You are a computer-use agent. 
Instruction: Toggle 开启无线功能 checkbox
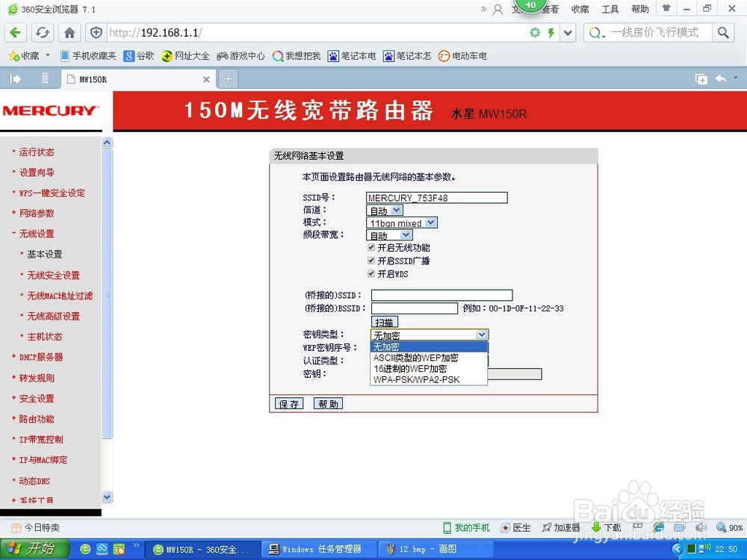click(x=371, y=248)
